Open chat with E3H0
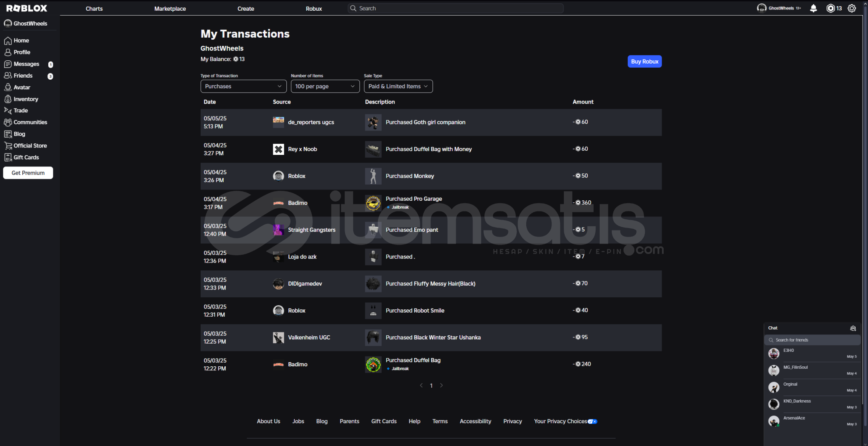This screenshot has height=446, width=868. [812, 353]
